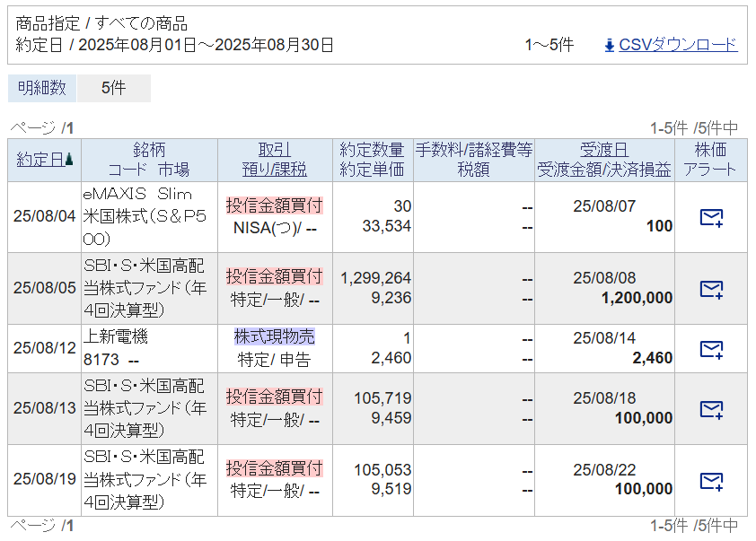Select the eMAXIS Slim 米国株式 fund name
This screenshot has height=541, width=756.
(x=145, y=216)
